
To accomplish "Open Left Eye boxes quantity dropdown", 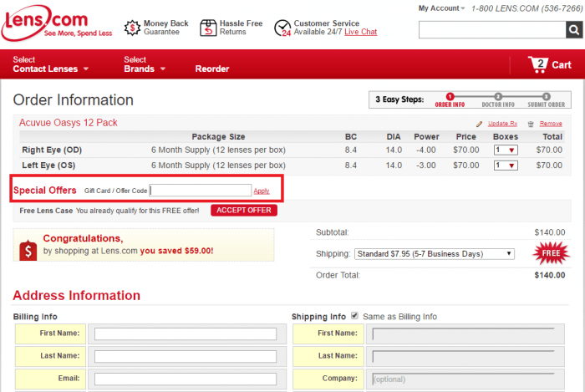I will point(506,165).
